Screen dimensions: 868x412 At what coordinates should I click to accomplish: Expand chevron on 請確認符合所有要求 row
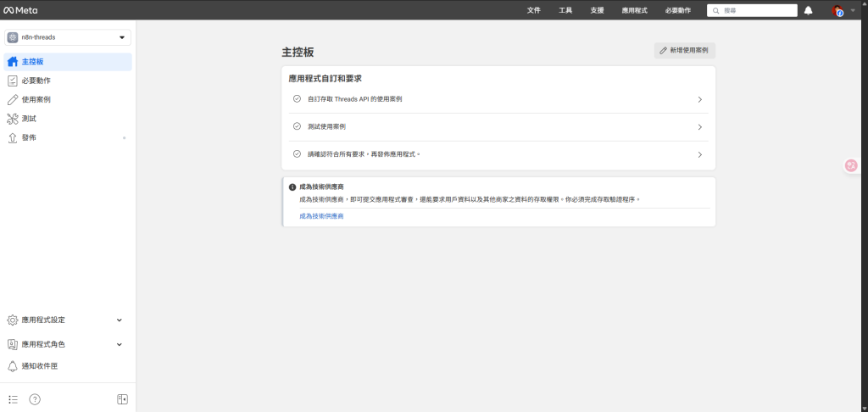(699, 155)
